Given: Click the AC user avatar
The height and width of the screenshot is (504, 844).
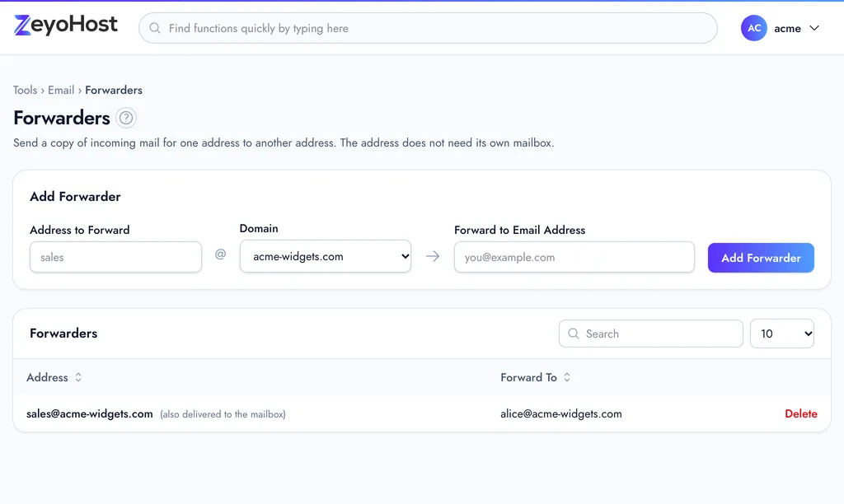Looking at the screenshot, I should click(753, 28).
